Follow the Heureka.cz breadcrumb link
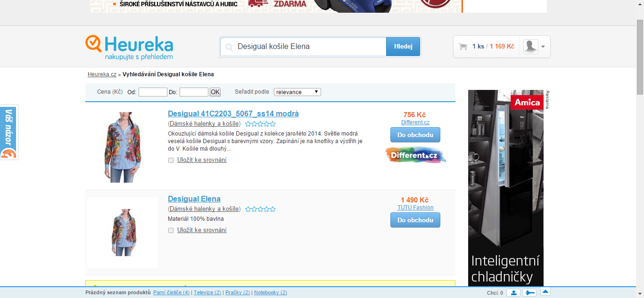This screenshot has height=298, width=644. point(102,74)
